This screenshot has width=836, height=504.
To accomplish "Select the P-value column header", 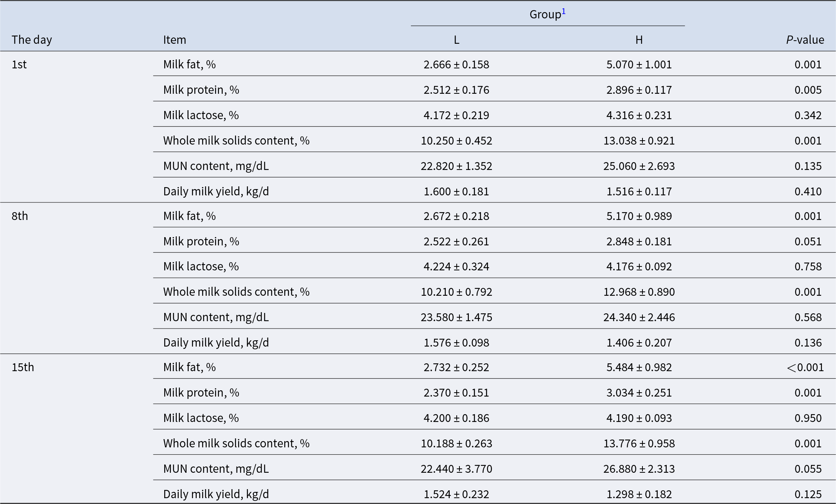I will pos(805,39).
